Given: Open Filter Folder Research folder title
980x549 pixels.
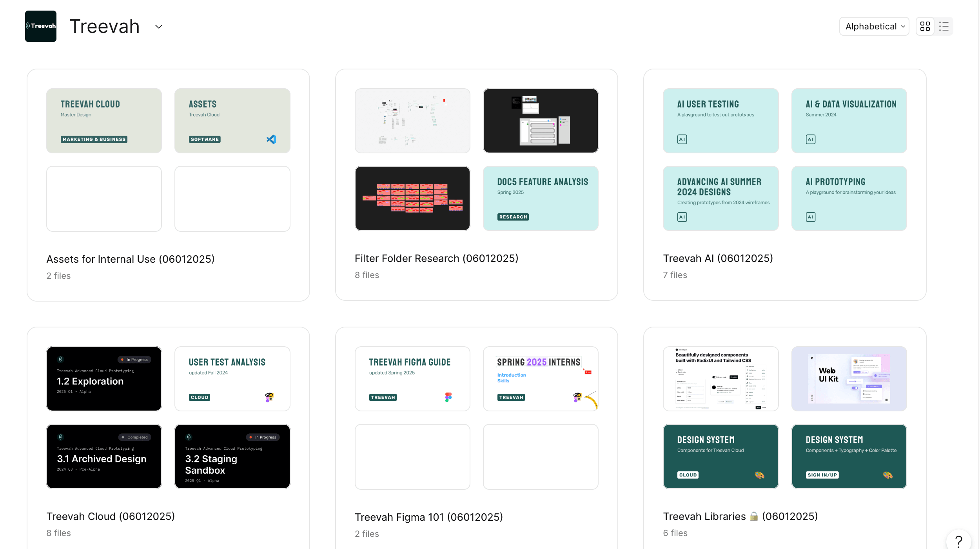Looking at the screenshot, I should pyautogui.click(x=437, y=258).
